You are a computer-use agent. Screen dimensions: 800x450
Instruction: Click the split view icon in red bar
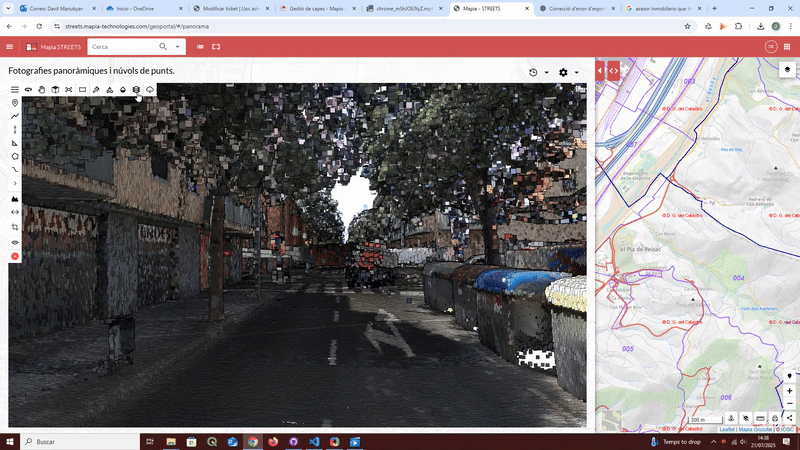(x=200, y=46)
